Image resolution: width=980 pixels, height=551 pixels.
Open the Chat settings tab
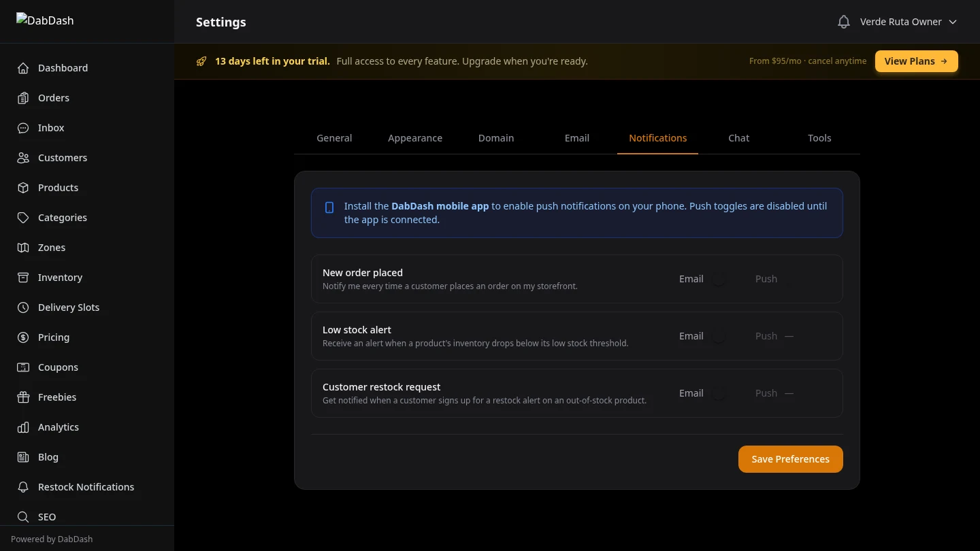pos(739,138)
